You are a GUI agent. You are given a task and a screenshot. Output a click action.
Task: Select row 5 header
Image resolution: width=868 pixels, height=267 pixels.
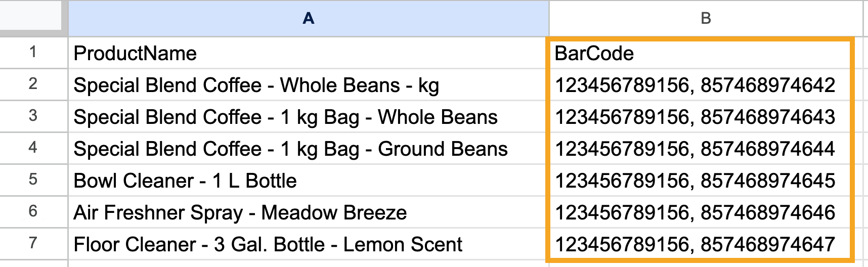tap(33, 180)
